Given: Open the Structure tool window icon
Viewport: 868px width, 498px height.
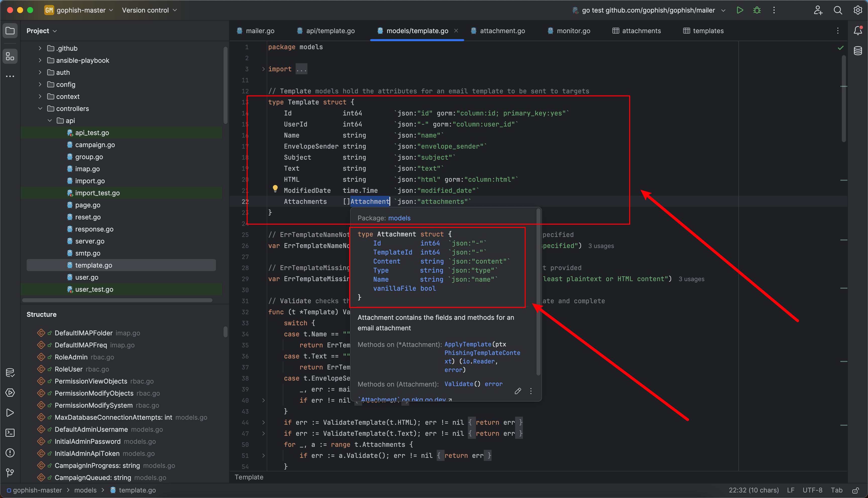Looking at the screenshot, I should tap(10, 56).
